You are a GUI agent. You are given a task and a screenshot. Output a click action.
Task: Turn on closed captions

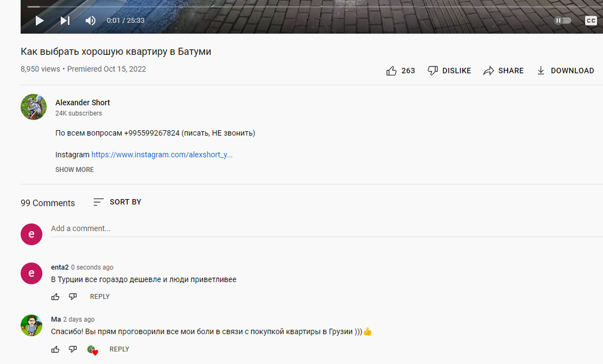pyautogui.click(x=591, y=21)
